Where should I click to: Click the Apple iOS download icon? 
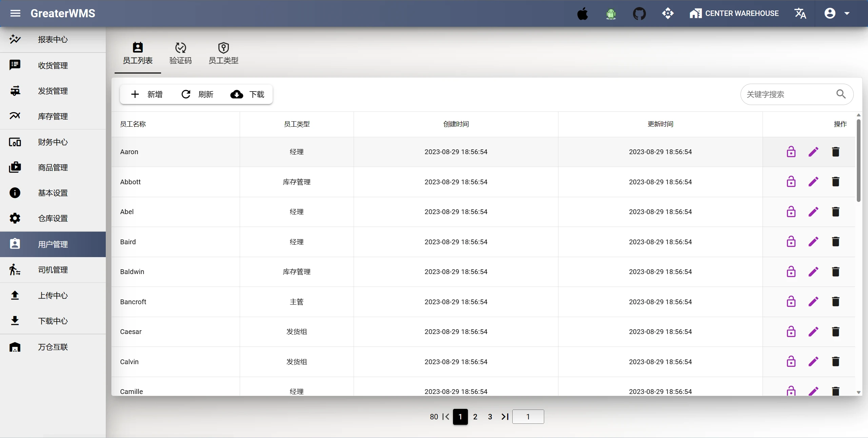pos(583,14)
